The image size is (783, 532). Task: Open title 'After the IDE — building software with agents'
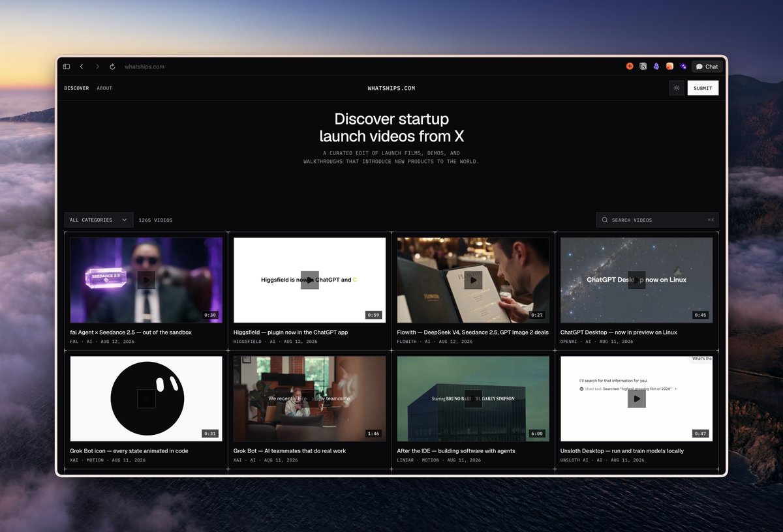click(x=456, y=451)
